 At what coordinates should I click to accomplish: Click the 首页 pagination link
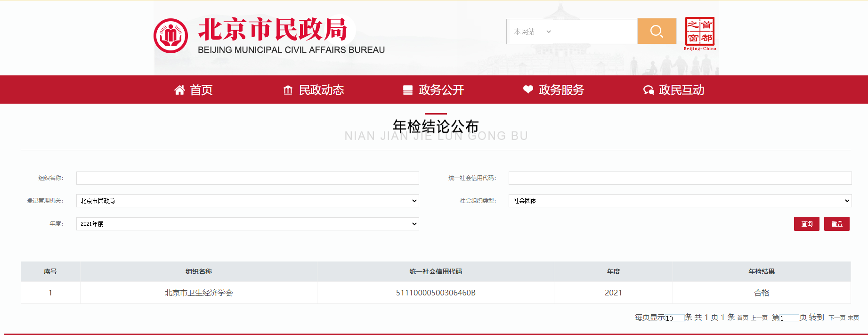[x=743, y=318]
